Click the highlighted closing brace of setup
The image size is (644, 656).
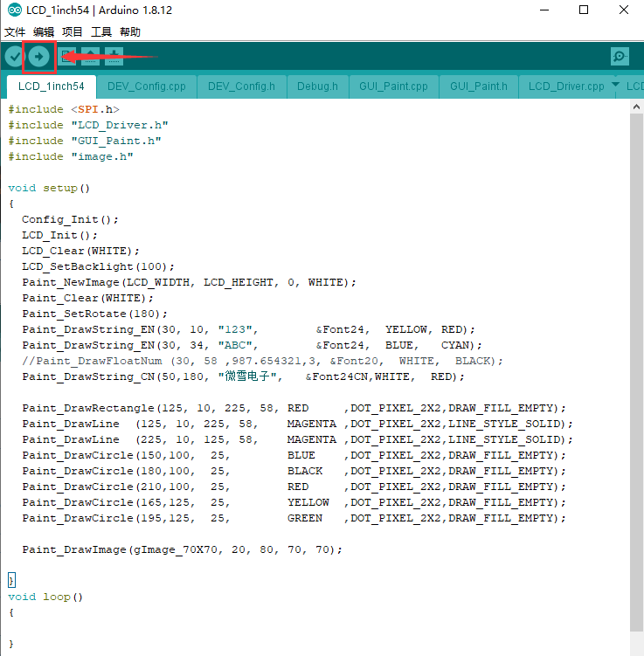pyautogui.click(x=11, y=581)
